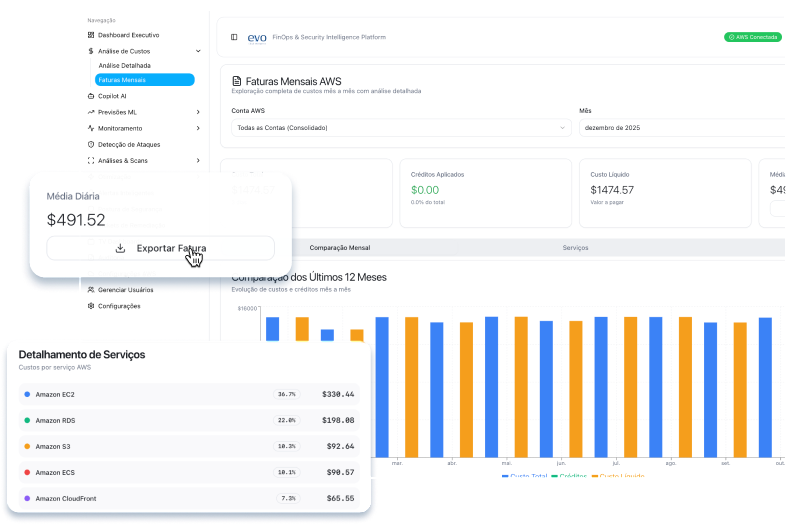Collapse the Análise de Custos section
The height and width of the screenshot is (530, 787).
pos(198,50)
